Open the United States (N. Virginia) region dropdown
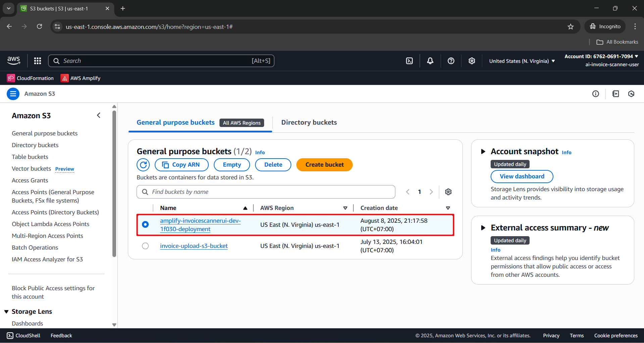This screenshot has height=343, width=644. point(522,61)
